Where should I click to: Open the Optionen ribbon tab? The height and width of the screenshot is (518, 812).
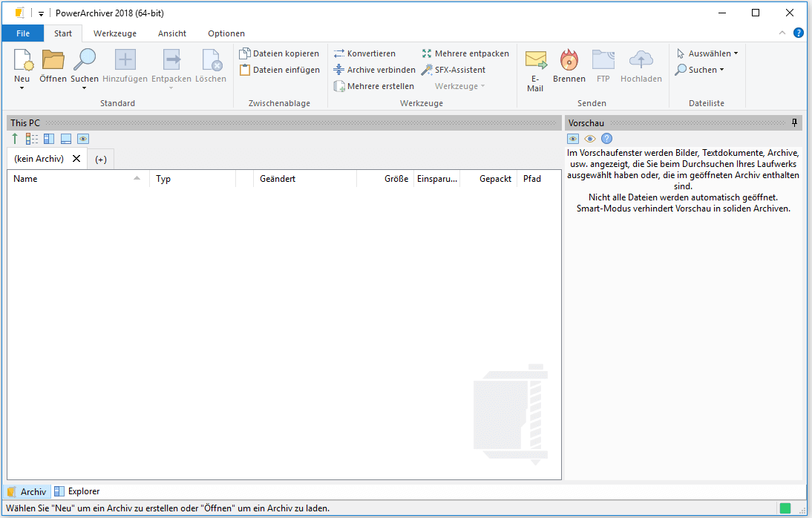pos(226,33)
